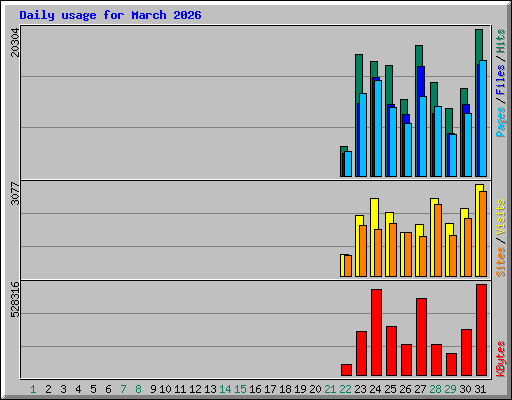
Task: Click the day 14 axis label
Action: (x=225, y=389)
